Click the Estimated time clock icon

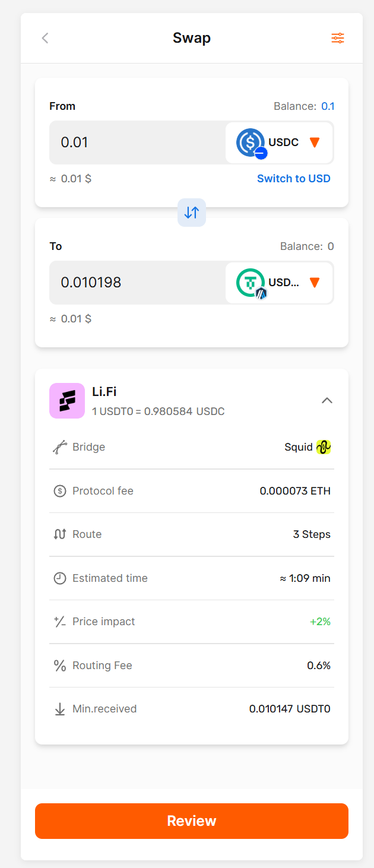tap(60, 578)
